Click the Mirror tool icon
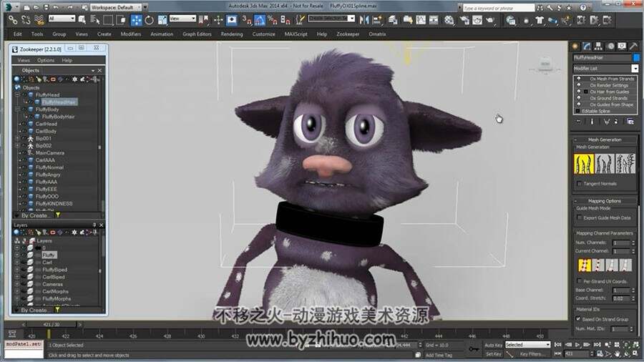644x362 pixels. pyautogui.click(x=364, y=19)
